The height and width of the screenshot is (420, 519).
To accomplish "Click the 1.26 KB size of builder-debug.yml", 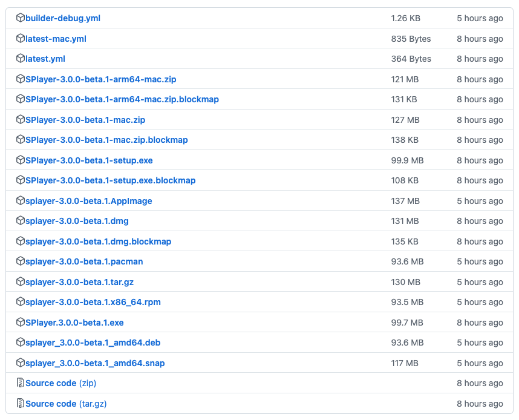I will pyautogui.click(x=405, y=18).
